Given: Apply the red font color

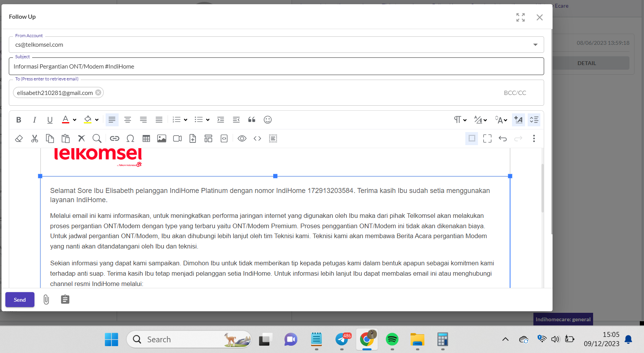Looking at the screenshot, I should [65, 120].
